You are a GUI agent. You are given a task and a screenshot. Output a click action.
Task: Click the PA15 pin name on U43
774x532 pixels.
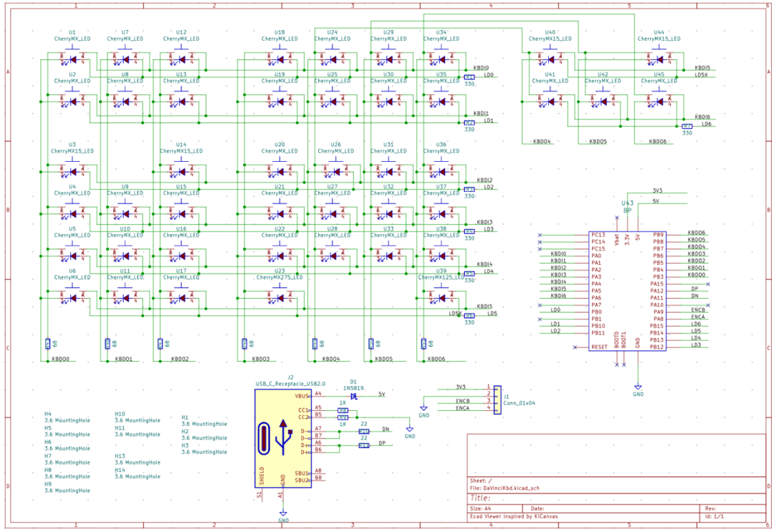656,284
